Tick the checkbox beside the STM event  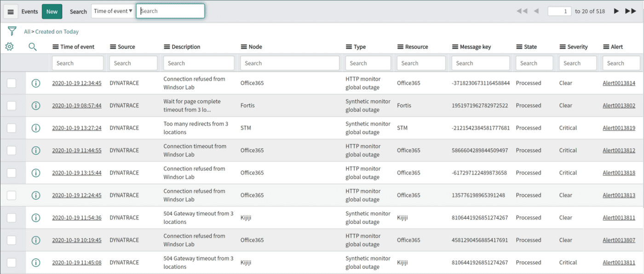pyautogui.click(x=11, y=128)
